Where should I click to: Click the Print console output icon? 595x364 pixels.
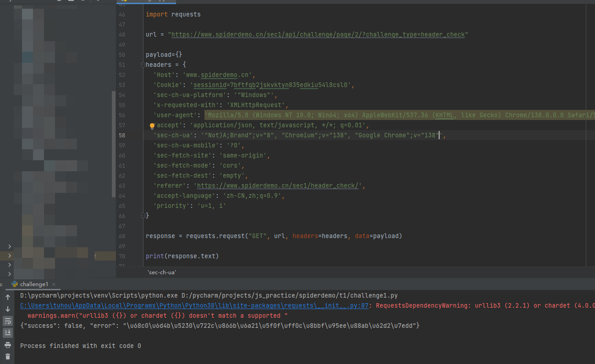click(8, 345)
